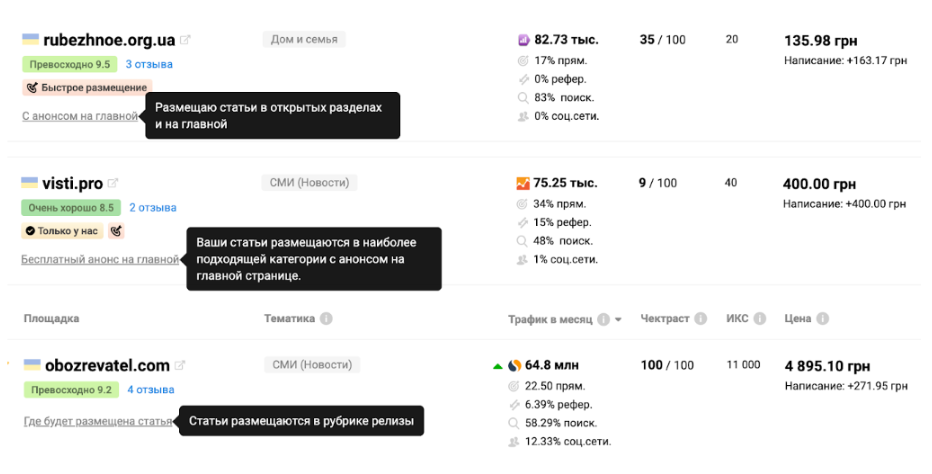Viewport: 932px width, 474px height.
Task: Click external link icon next to visti.pro
Action: [x=113, y=184]
